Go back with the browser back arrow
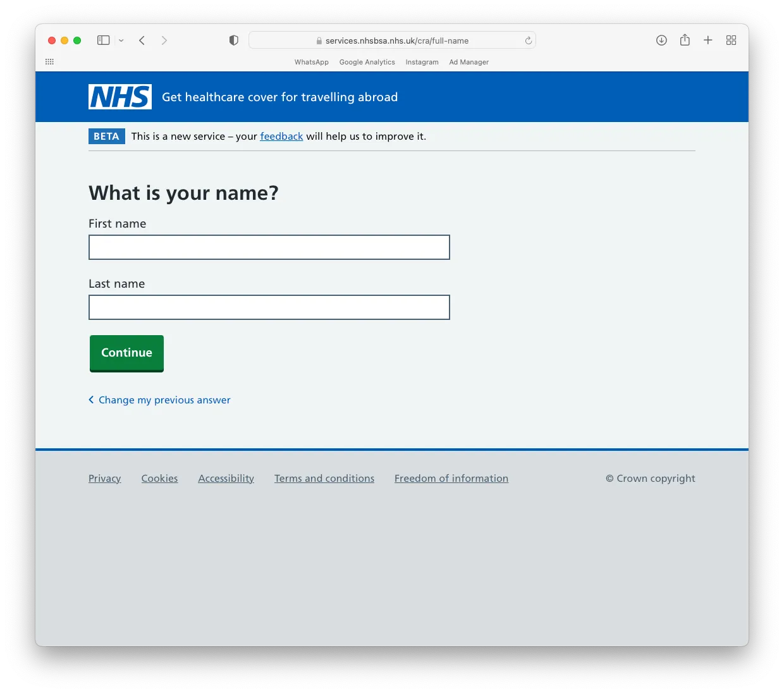Image resolution: width=784 pixels, height=693 pixels. coord(142,40)
